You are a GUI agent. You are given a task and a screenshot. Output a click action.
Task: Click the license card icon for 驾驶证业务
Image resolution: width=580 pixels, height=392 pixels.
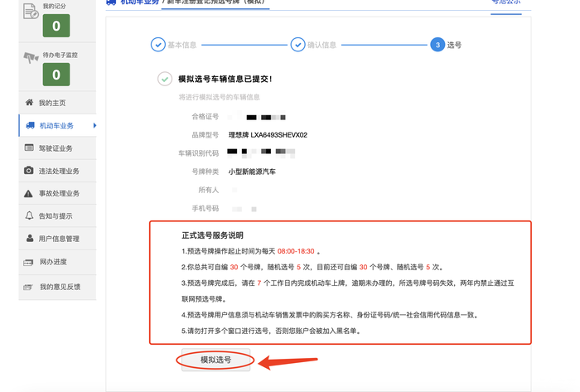click(x=30, y=148)
